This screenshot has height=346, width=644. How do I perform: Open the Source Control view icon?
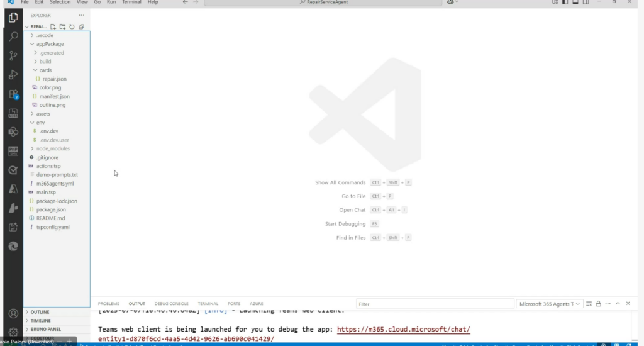(x=13, y=55)
